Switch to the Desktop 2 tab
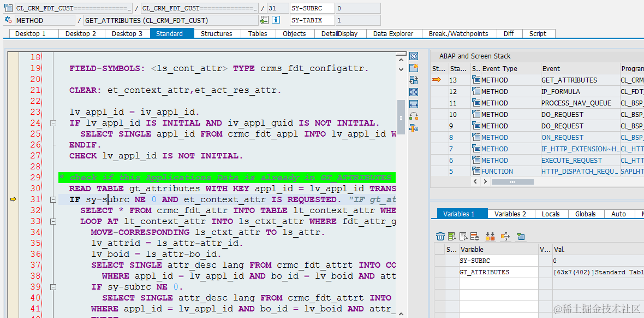Screen dimensions: 644x318 (x=81, y=34)
